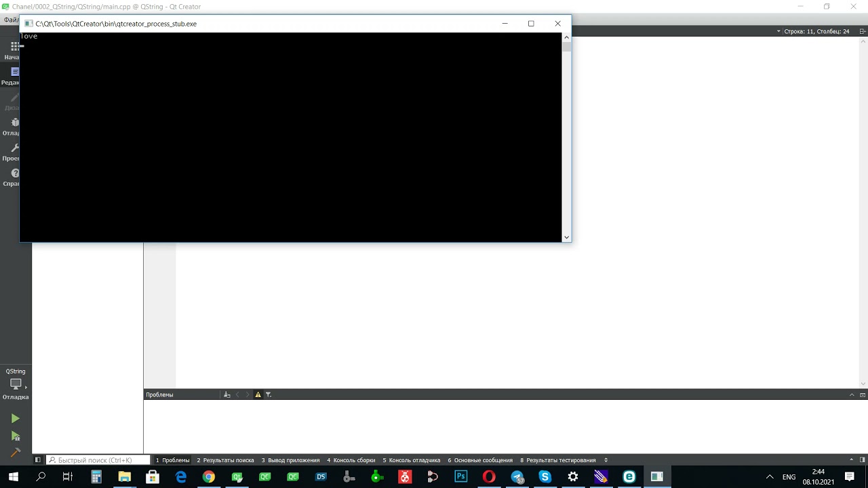Open the 3 Application Output pane

[x=291, y=460]
